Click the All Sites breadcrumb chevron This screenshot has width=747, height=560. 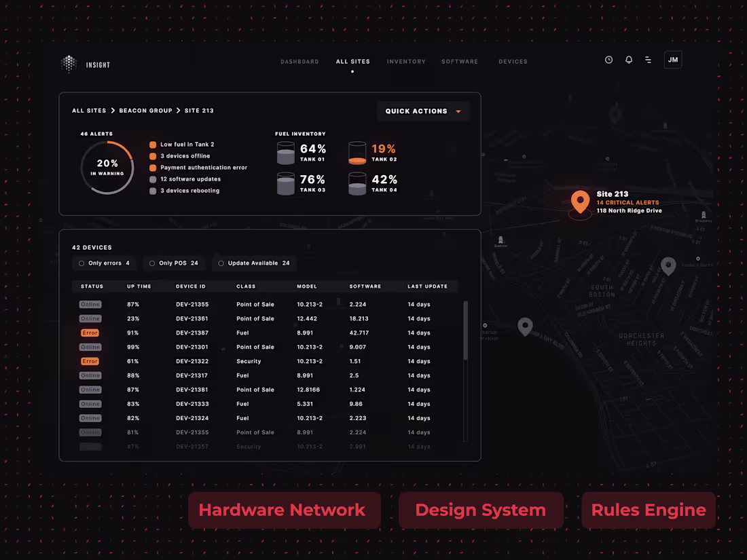pyautogui.click(x=111, y=110)
